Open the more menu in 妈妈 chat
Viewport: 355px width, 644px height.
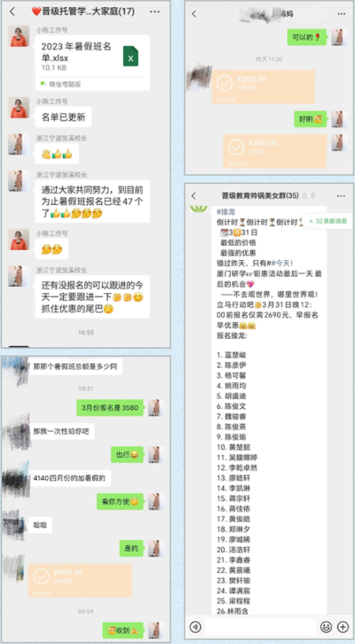click(342, 13)
